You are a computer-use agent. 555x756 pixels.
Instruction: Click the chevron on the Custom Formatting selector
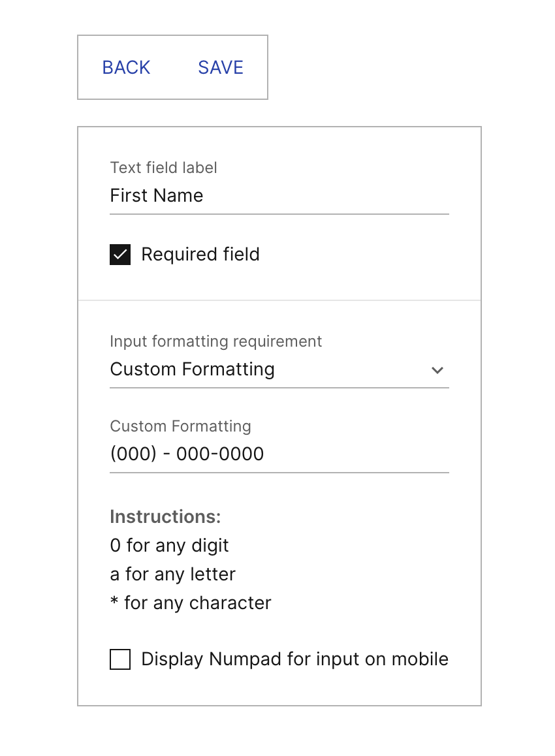click(x=437, y=370)
